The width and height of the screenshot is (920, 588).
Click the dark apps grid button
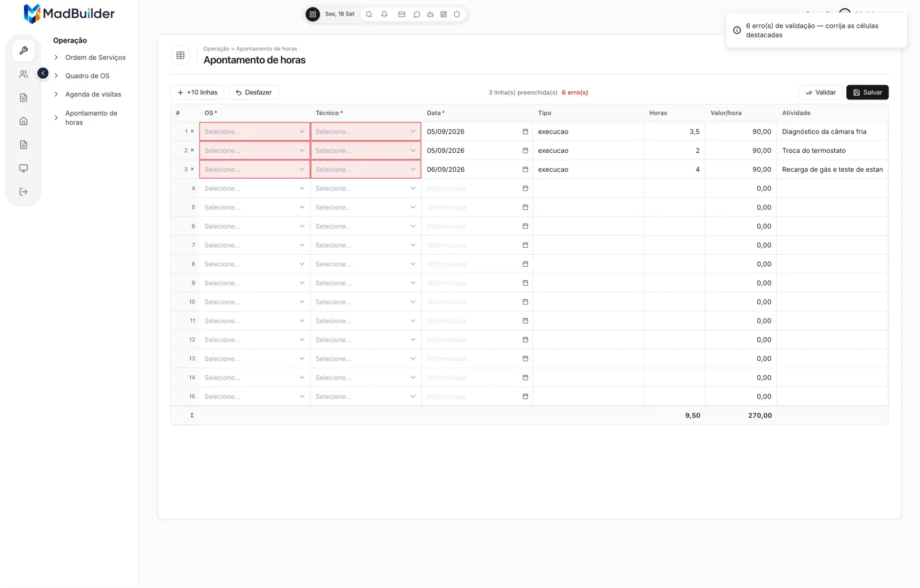pos(313,14)
